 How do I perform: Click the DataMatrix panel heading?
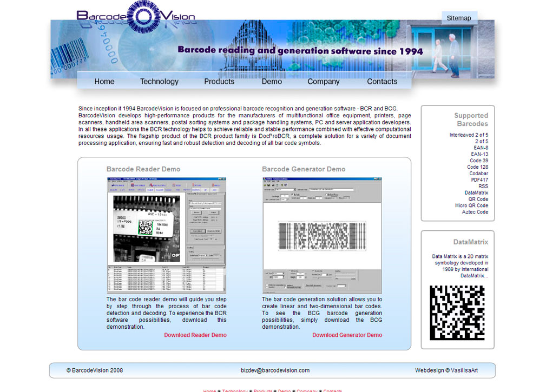[x=470, y=242]
